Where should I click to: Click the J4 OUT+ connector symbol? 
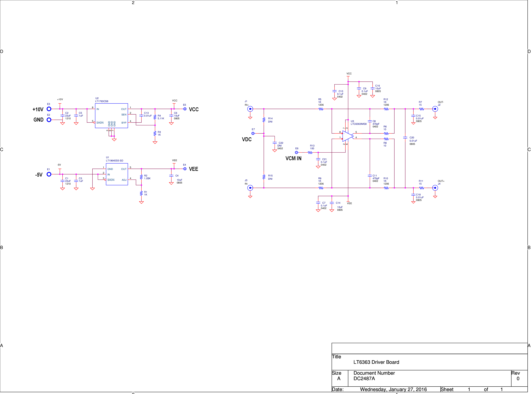click(x=435, y=188)
